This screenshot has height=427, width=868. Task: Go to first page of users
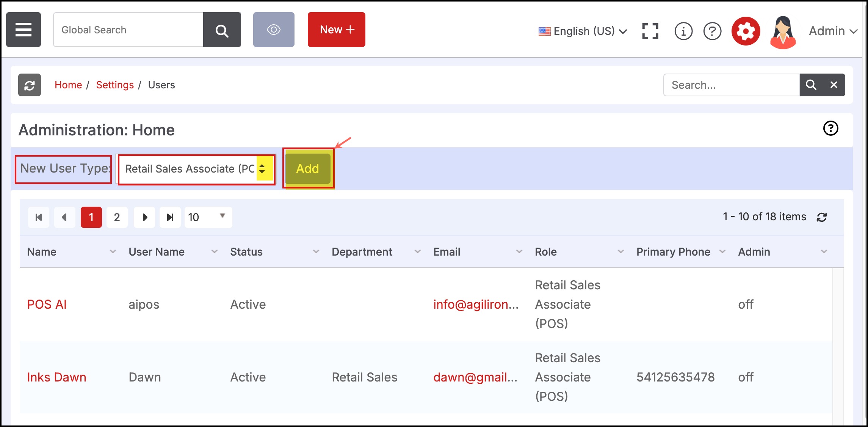[x=39, y=217]
